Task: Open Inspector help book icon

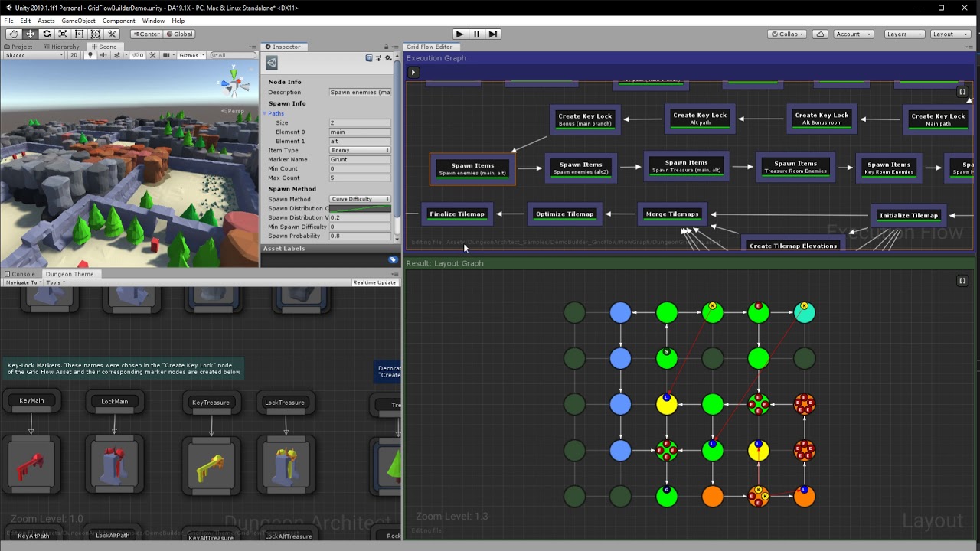Action: pos(369,58)
